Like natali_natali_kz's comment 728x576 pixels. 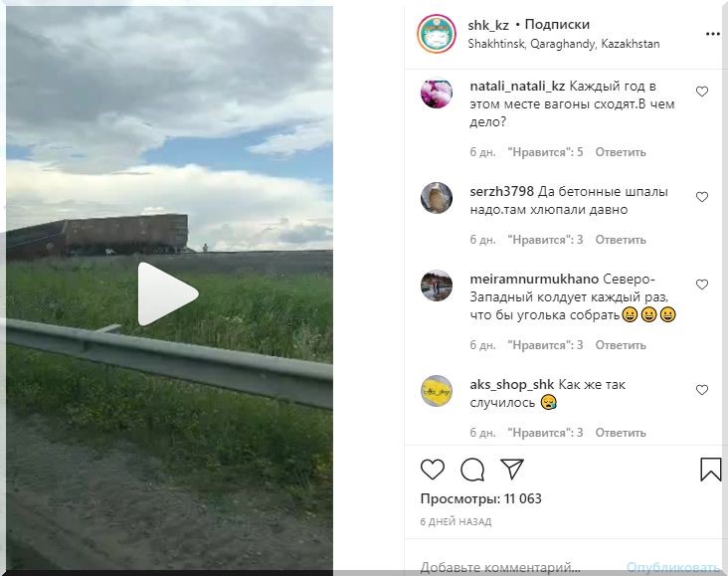pyautogui.click(x=702, y=92)
